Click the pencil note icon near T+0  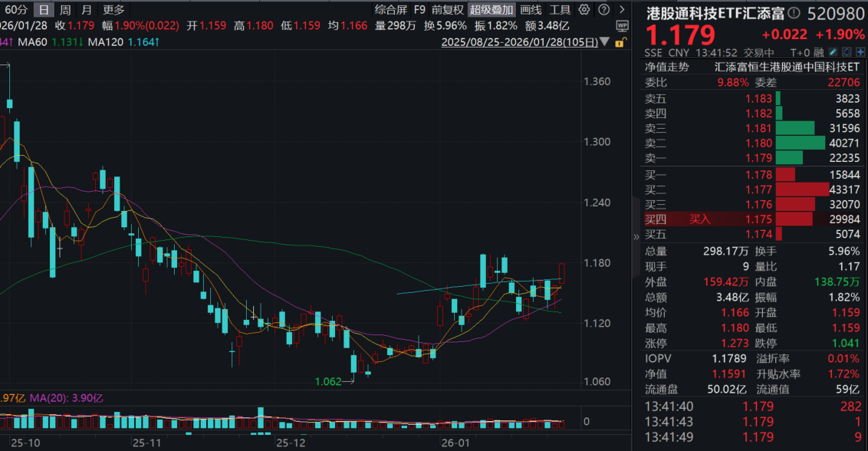[x=833, y=52]
